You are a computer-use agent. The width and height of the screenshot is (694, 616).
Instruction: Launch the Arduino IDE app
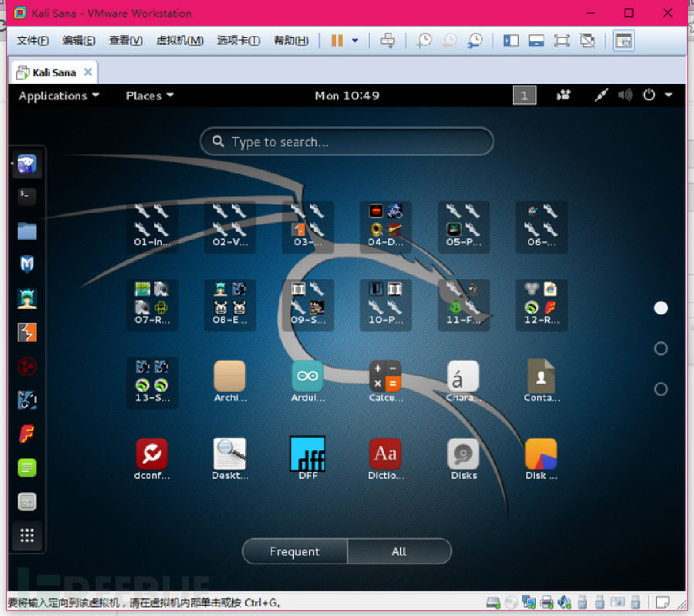pos(307,380)
